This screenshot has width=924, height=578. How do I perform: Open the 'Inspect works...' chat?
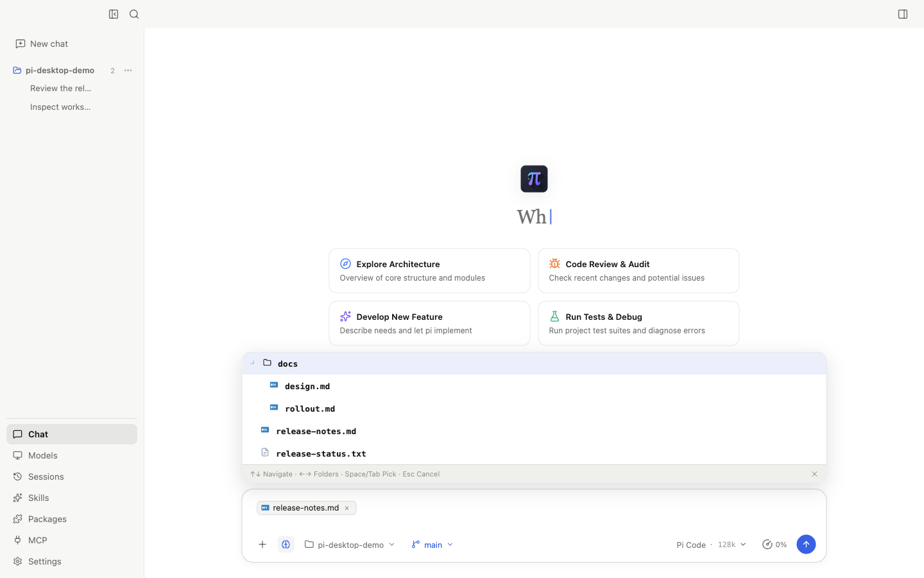pyautogui.click(x=61, y=107)
